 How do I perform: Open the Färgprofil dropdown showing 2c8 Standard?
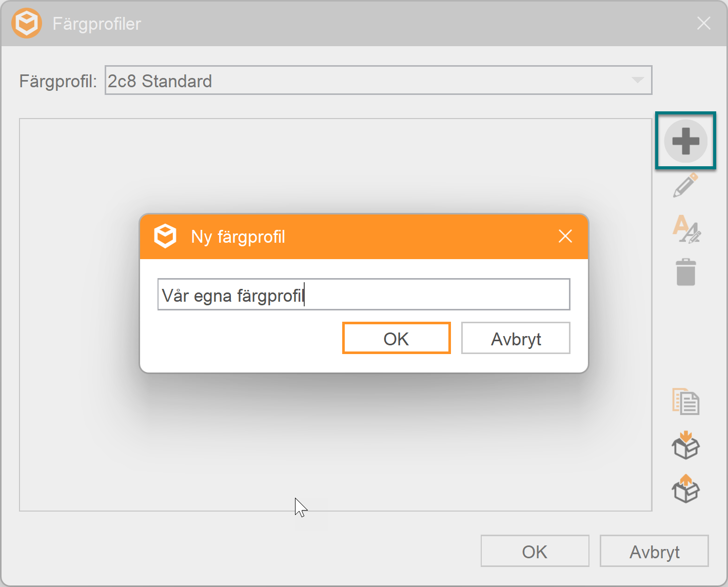(379, 80)
